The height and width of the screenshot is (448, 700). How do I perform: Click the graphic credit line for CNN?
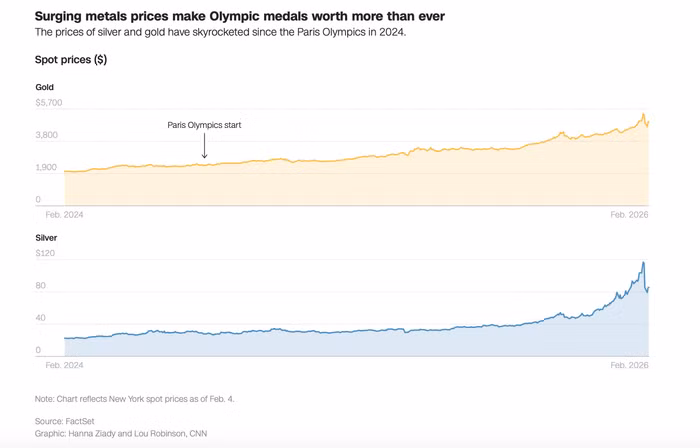(121, 433)
